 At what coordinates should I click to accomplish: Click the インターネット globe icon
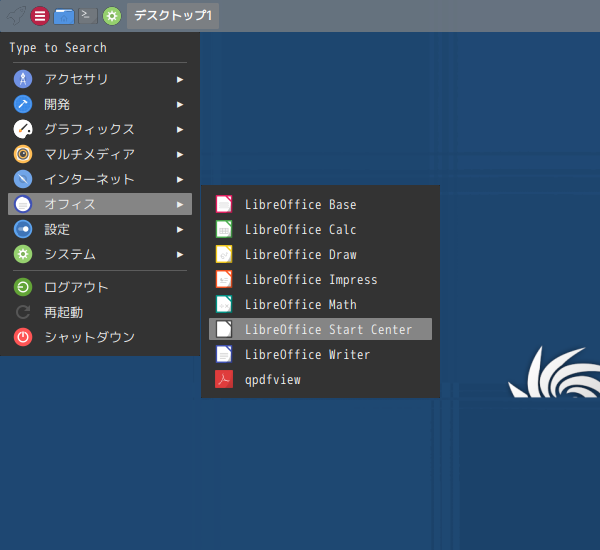[x=23, y=179]
